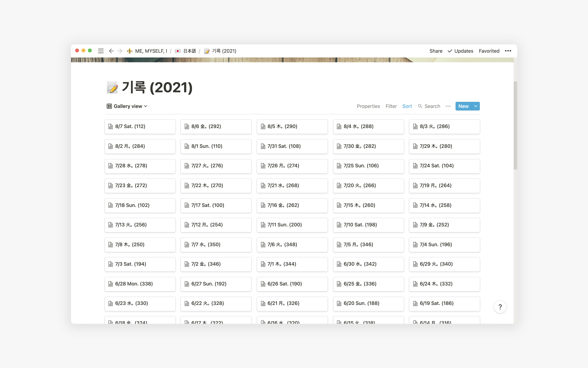Open the top-right three-dot page menu
Screen dimensions: 588x368
point(508,51)
